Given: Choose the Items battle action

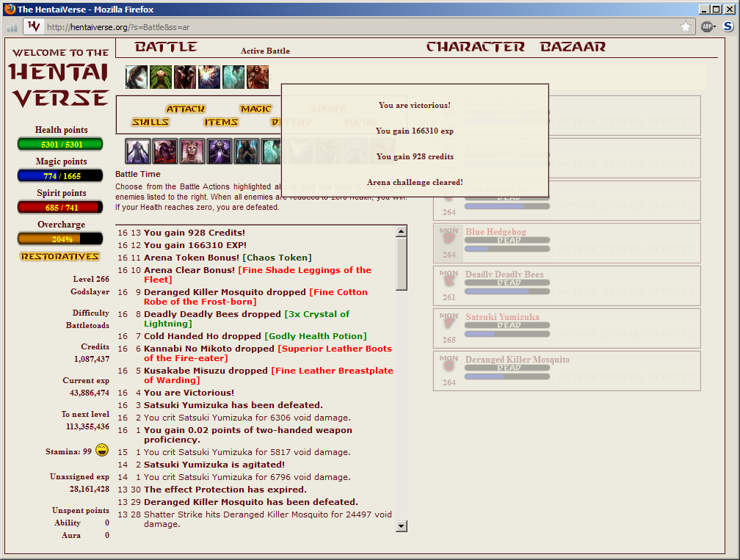Looking at the screenshot, I should pyautogui.click(x=221, y=122).
